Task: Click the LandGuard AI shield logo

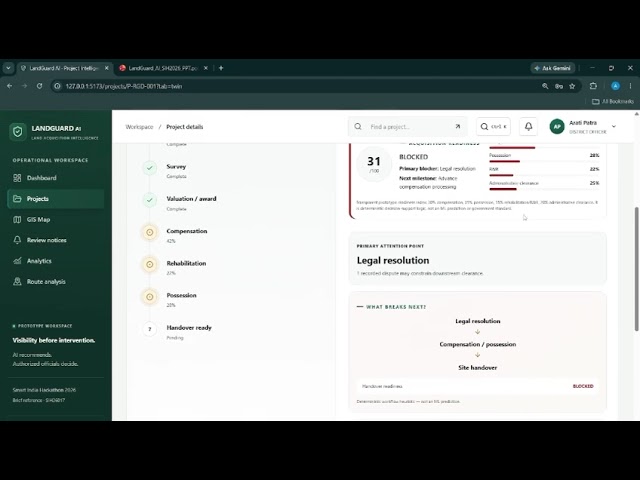Action: pos(18,132)
